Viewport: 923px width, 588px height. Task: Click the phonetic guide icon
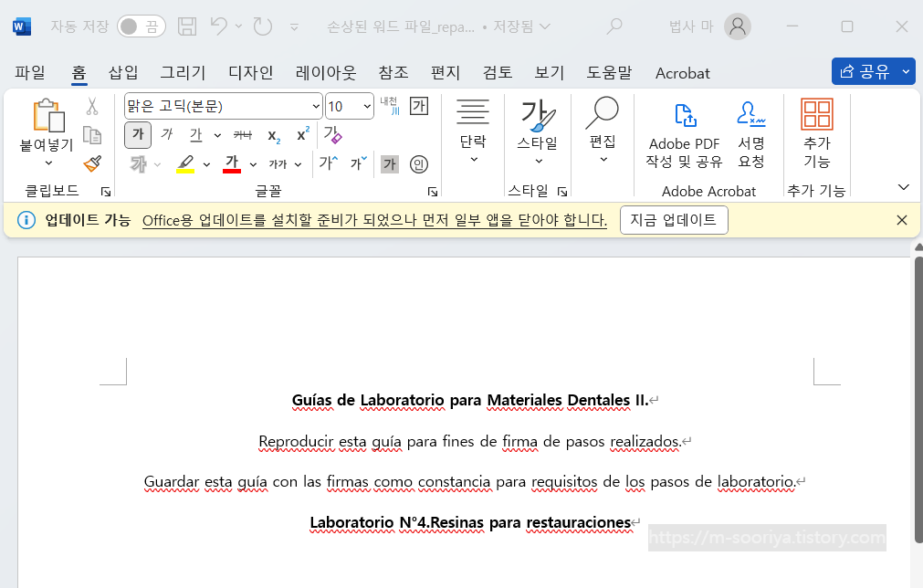tap(390, 106)
